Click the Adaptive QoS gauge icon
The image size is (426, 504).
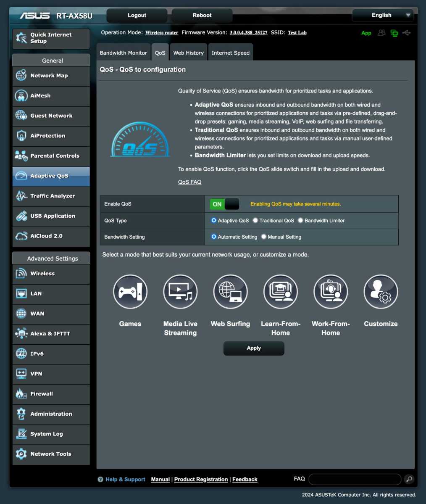[21, 176]
